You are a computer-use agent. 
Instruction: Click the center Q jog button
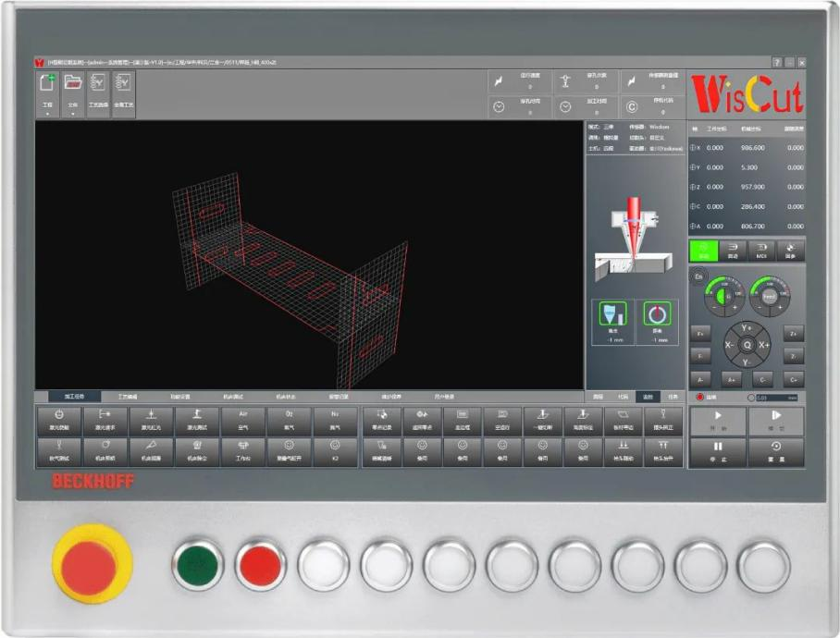[x=747, y=345]
